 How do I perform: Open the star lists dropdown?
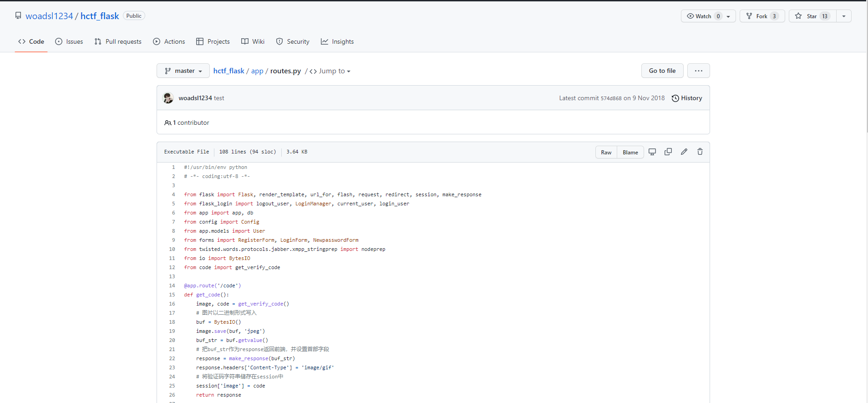point(844,16)
